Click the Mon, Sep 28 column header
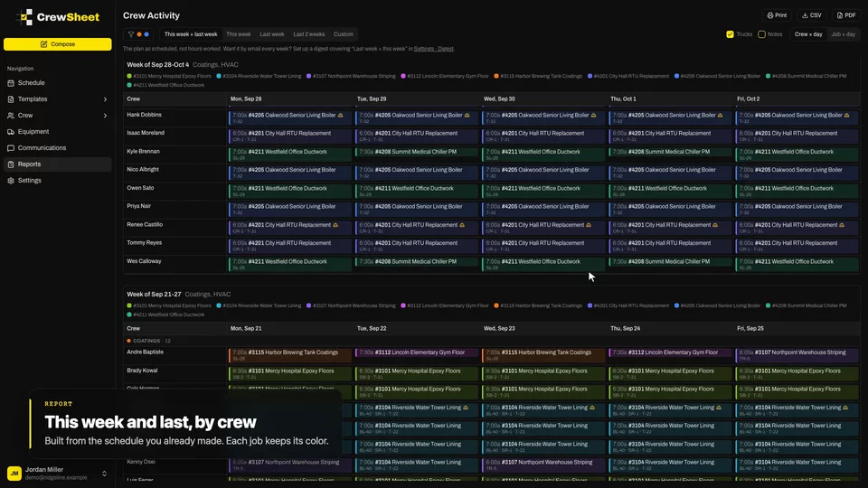Image resolution: width=868 pixels, height=488 pixels. click(x=246, y=99)
